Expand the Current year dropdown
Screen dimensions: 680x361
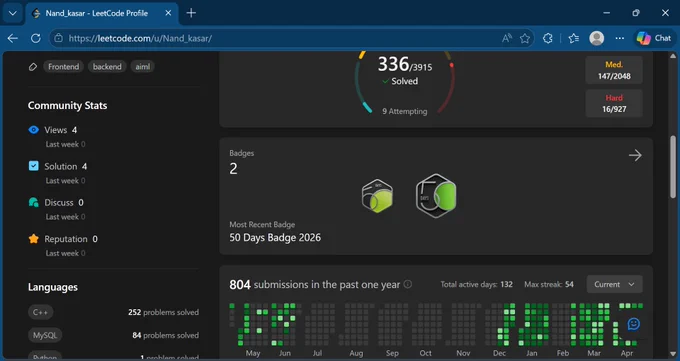pyautogui.click(x=615, y=284)
